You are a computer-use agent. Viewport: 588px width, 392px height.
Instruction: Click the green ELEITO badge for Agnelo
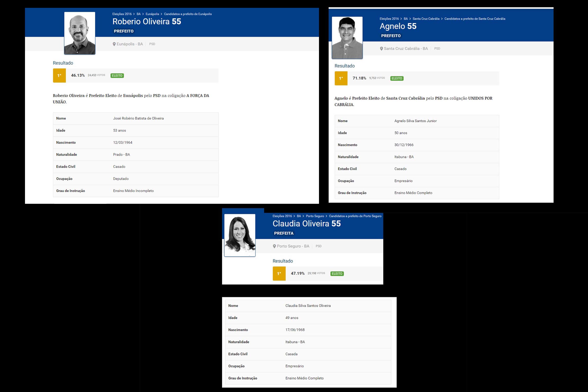[x=397, y=78]
